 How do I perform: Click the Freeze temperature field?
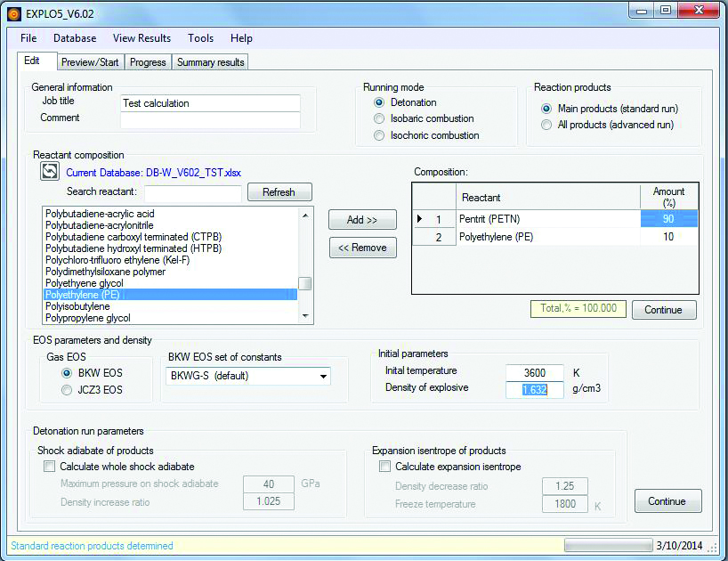564,504
